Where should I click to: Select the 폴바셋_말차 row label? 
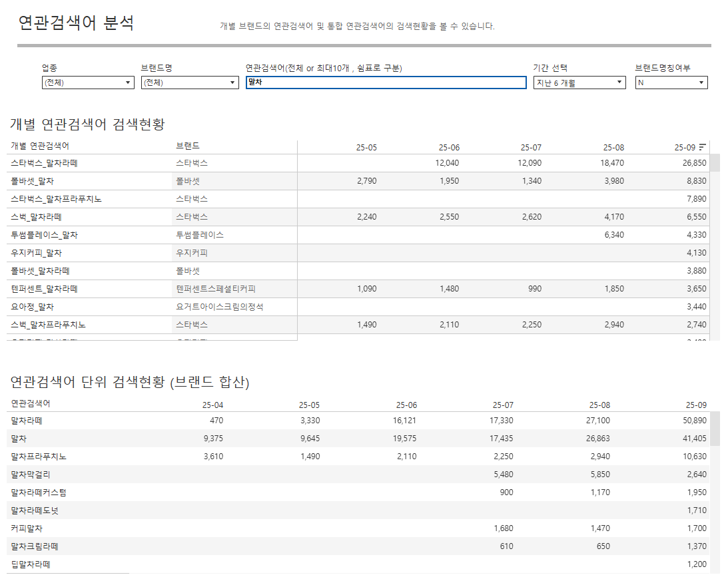(x=33, y=181)
